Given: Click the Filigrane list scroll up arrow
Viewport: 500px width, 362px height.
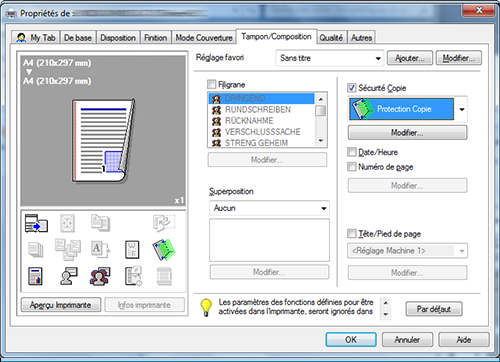Looking at the screenshot, I should [x=321, y=99].
